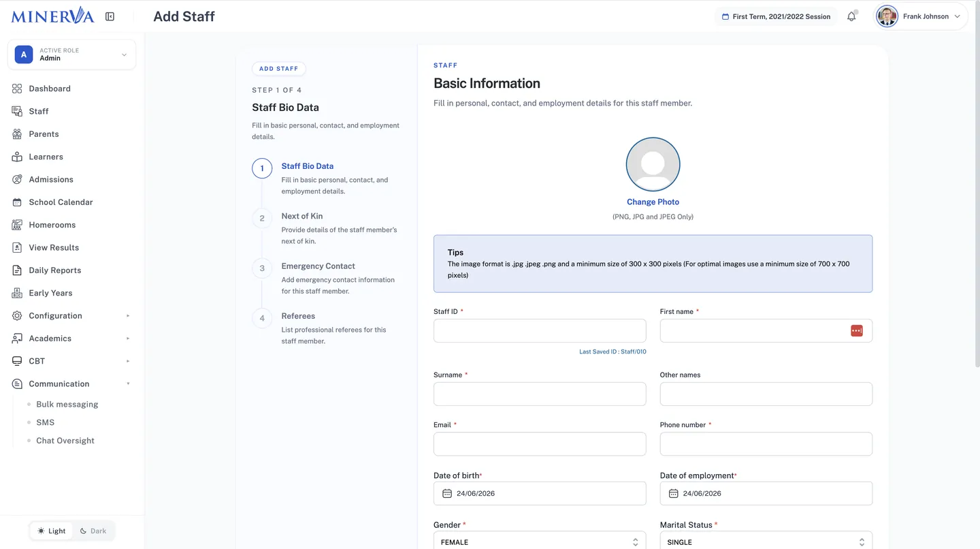Open Frank Johnson profile menu
Image resolution: width=980 pixels, height=549 pixels.
919,16
